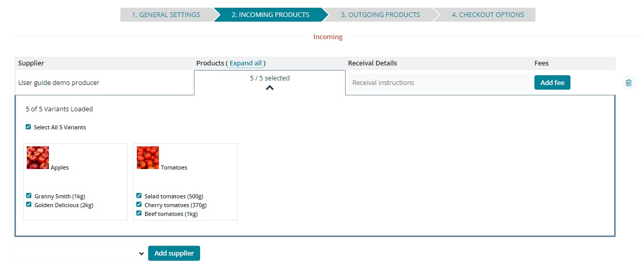
Task: Click the trash icon to delete supplier row
Action: click(x=628, y=82)
